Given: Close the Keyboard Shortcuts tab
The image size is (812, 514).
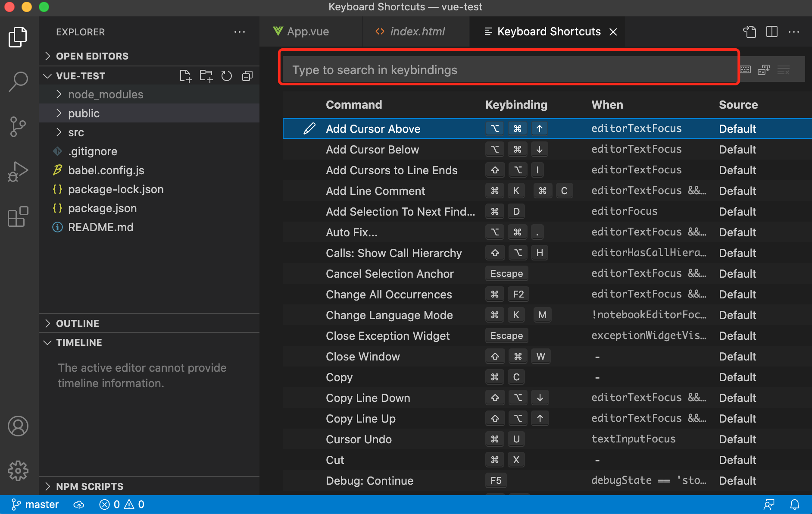Looking at the screenshot, I should 613,32.
